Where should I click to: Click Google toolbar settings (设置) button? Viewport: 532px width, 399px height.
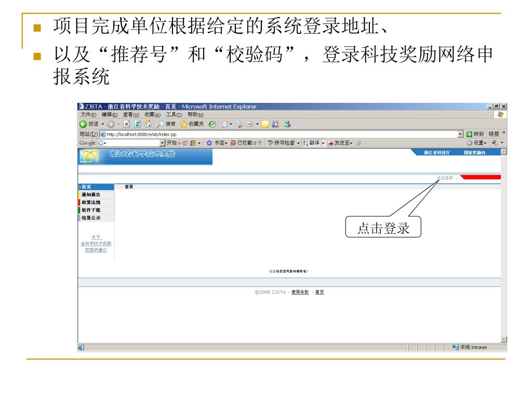[x=477, y=143]
